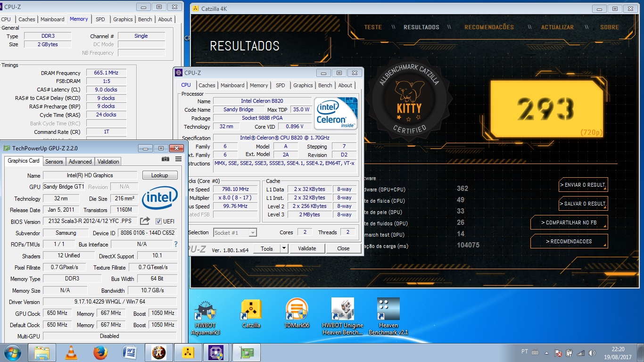Image resolution: width=644 pixels, height=362 pixels.
Task: Click the keyboard tray icon
Action: click(535, 352)
